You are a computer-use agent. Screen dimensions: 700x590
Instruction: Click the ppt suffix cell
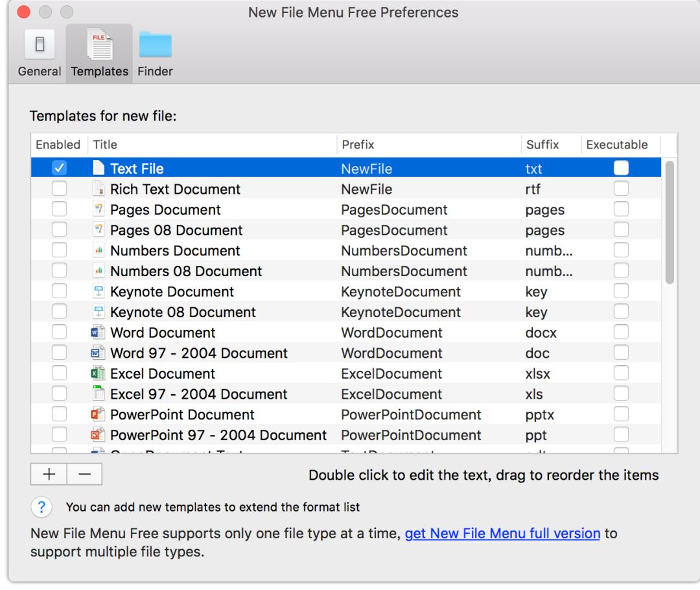[536, 436]
